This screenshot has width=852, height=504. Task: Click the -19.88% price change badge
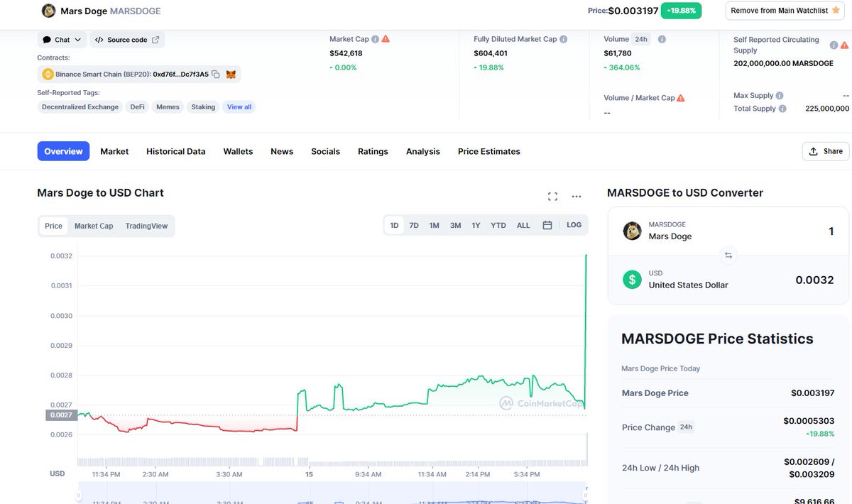tap(681, 11)
